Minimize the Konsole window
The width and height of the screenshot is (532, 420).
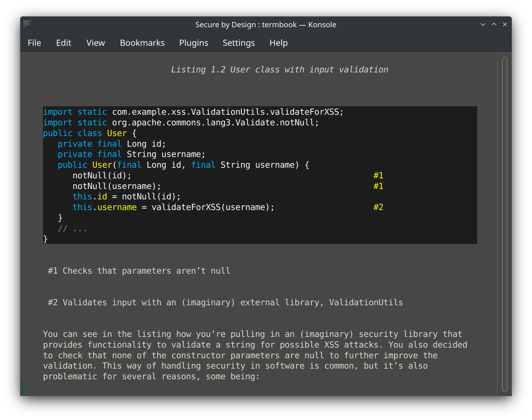[483, 24]
